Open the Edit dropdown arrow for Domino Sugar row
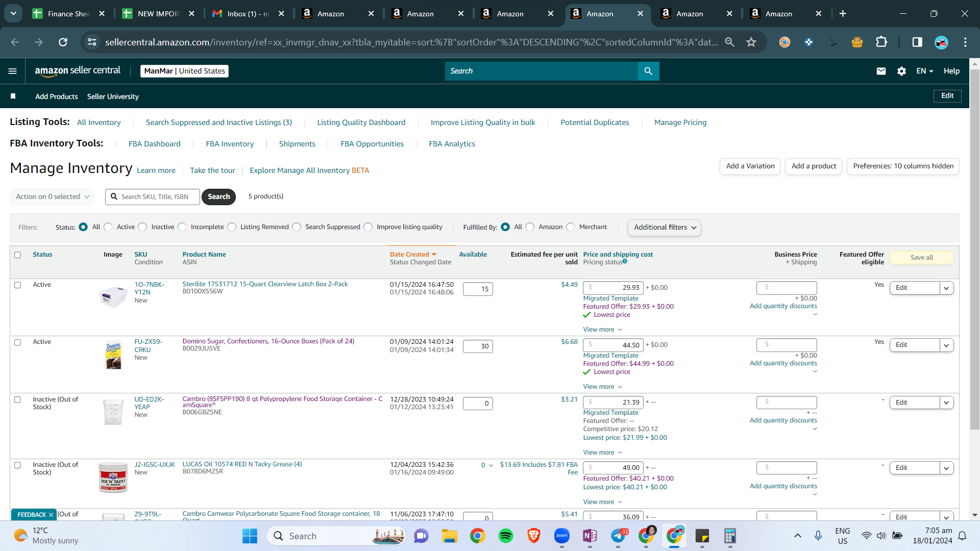Viewport: 980px width, 551px height. (x=946, y=345)
